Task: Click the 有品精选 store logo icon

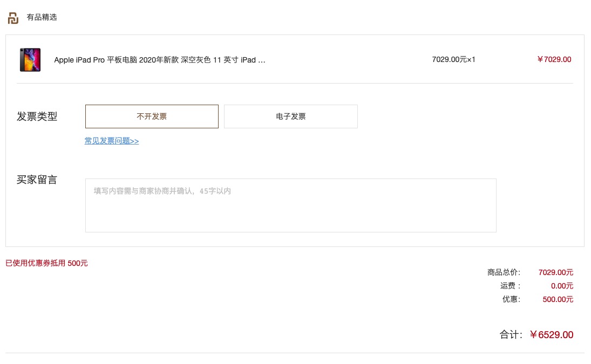Action: click(13, 18)
